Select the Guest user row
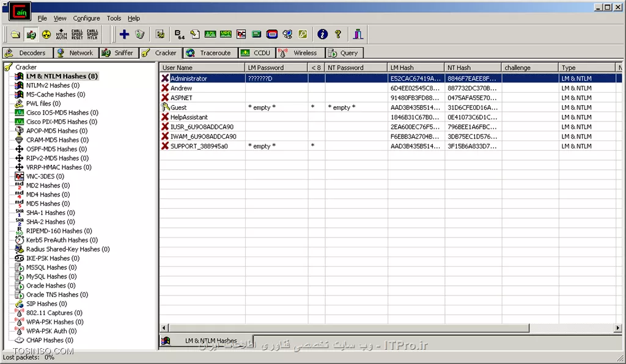The image size is (626, 364). coord(391,107)
